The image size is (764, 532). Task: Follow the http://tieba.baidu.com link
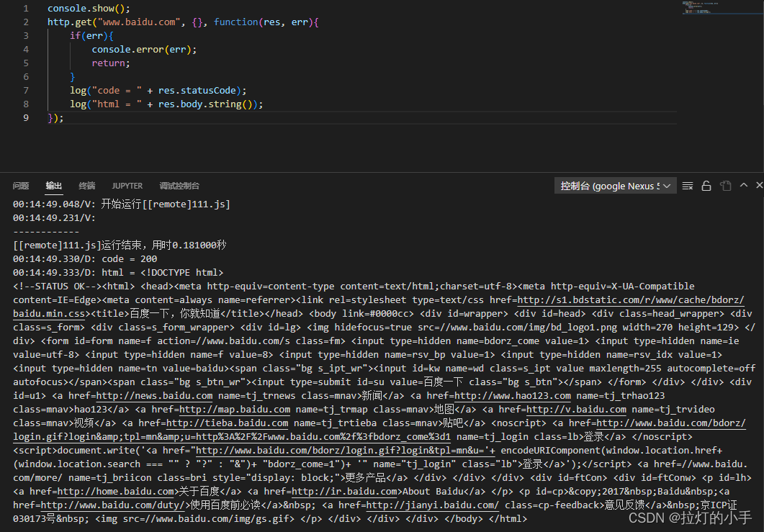[x=228, y=423]
